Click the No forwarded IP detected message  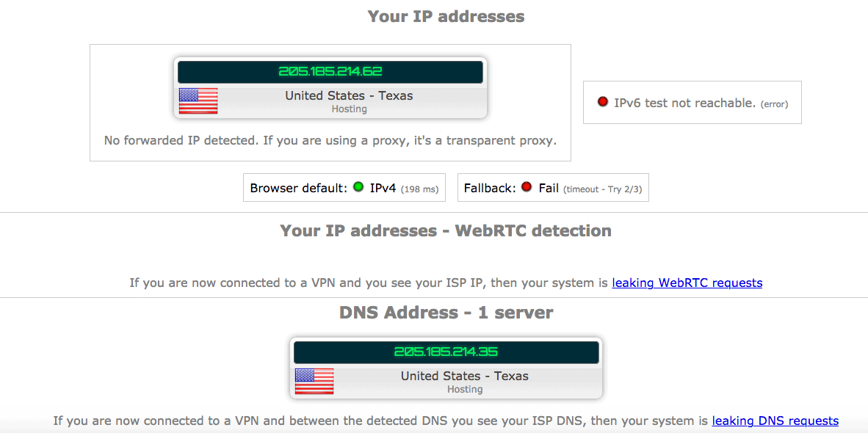tap(330, 140)
